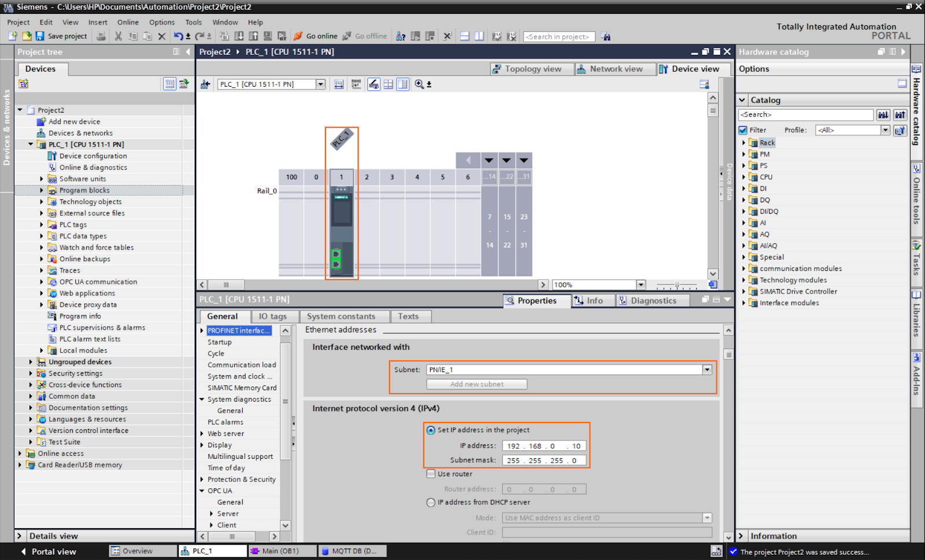Click the zoom magnifier icon in device view
This screenshot has height=560, width=925.
pos(420,84)
